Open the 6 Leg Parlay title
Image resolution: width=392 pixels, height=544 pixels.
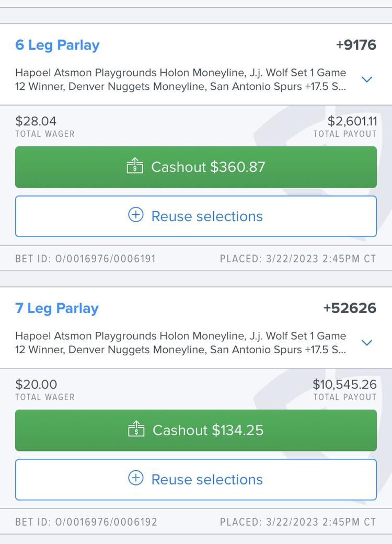pyautogui.click(x=57, y=45)
